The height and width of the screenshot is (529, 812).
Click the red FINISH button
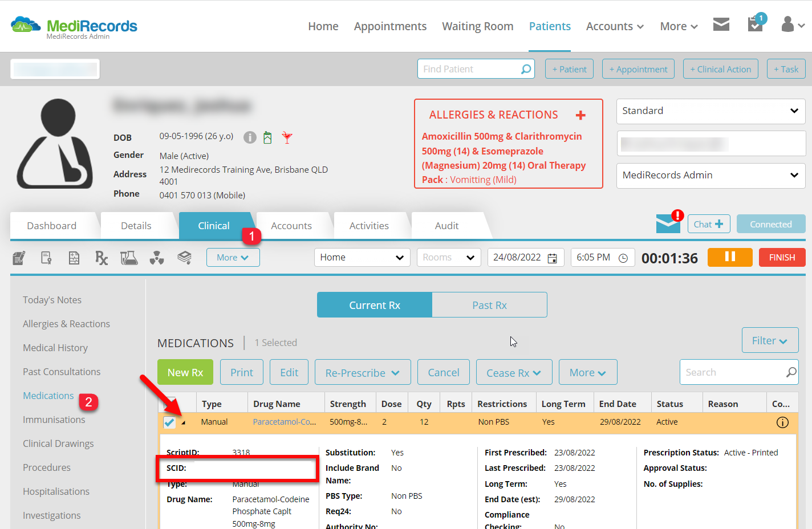point(782,257)
